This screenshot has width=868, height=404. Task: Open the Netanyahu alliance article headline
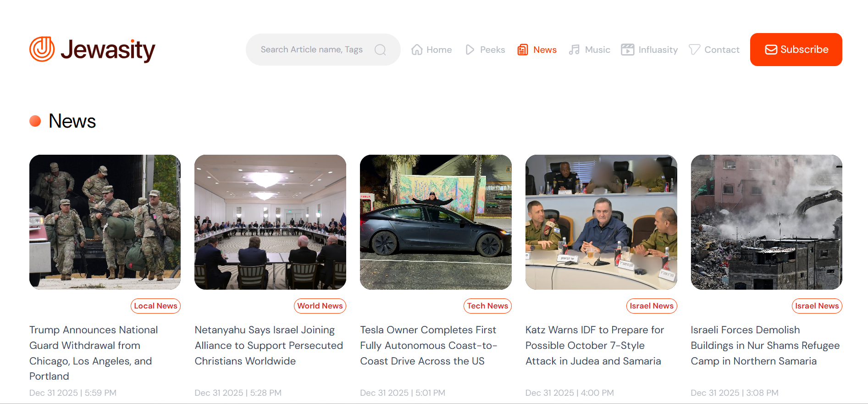click(x=269, y=345)
